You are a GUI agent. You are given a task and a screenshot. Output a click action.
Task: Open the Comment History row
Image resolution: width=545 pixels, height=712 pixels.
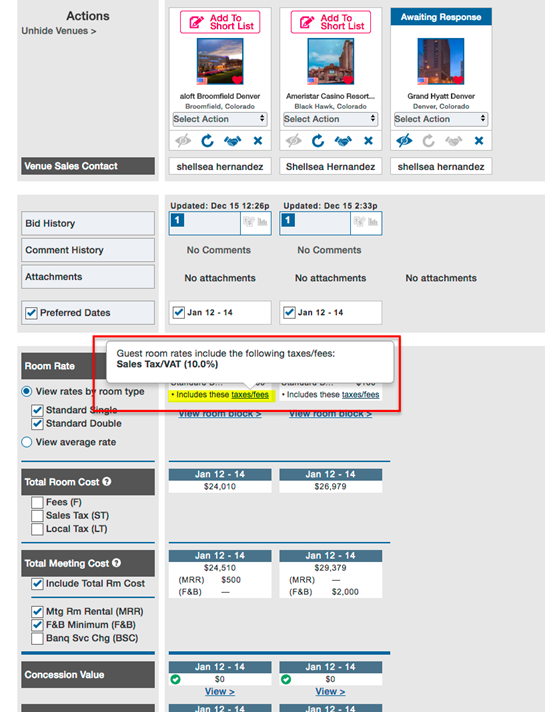click(88, 250)
